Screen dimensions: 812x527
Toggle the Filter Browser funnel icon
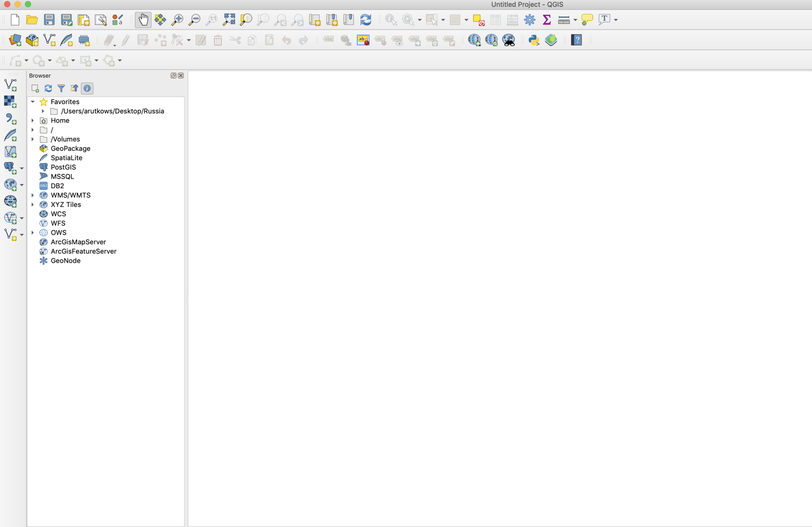[61, 89]
